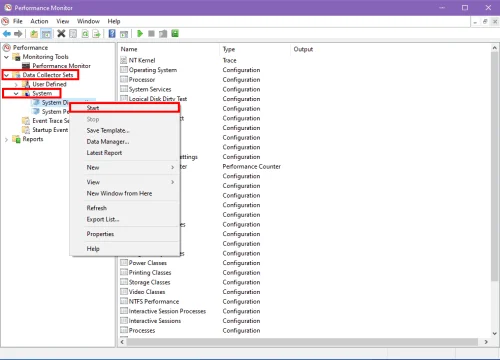Select the Power Classes list entry
The image size is (500, 360).
148,263
